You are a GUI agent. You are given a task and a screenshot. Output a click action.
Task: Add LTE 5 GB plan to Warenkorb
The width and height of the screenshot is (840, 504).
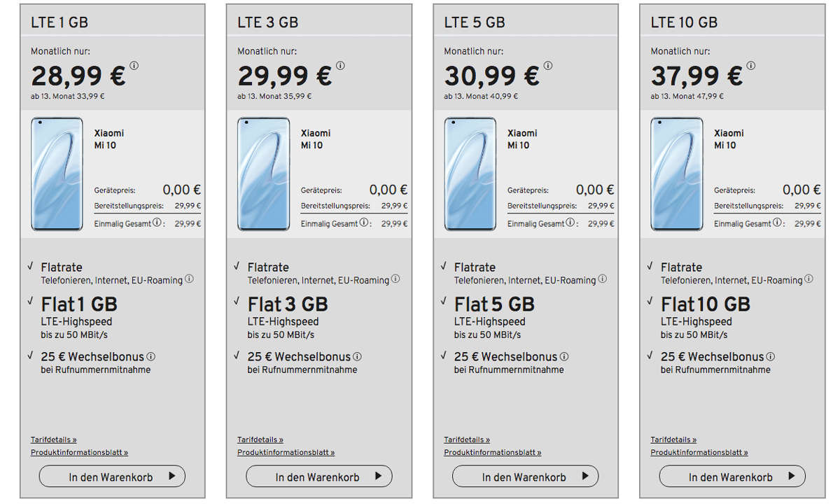pos(525,477)
